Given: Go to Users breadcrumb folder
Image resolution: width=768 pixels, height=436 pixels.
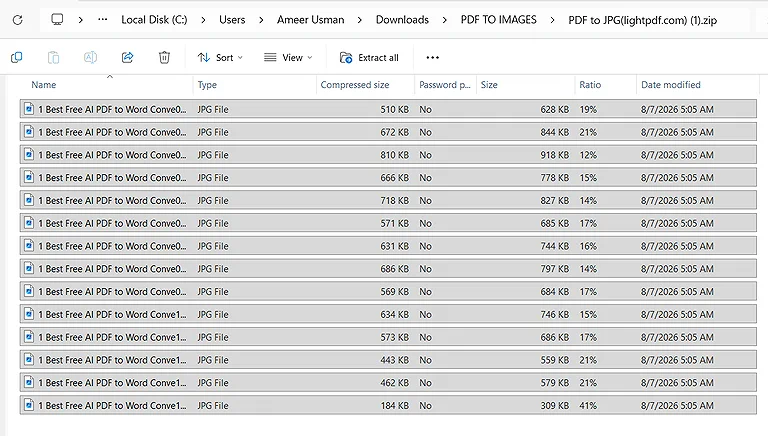Looking at the screenshot, I should (x=232, y=20).
